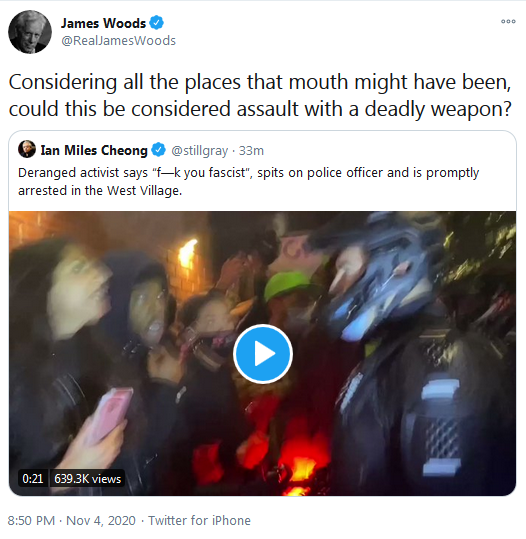The image size is (526, 539).
Task: Click the main tweet text
Action: (260, 95)
